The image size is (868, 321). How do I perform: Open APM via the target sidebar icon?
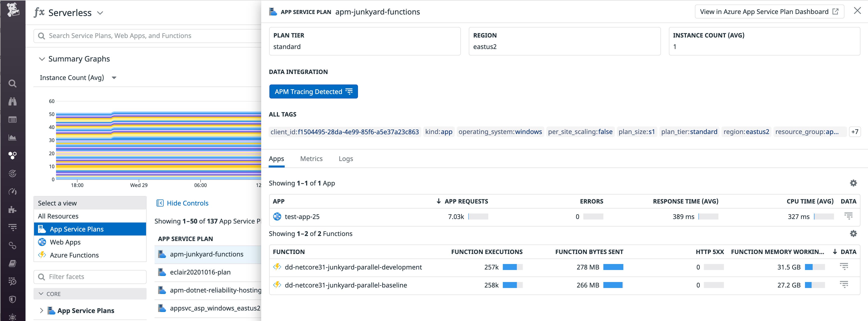tap(13, 173)
